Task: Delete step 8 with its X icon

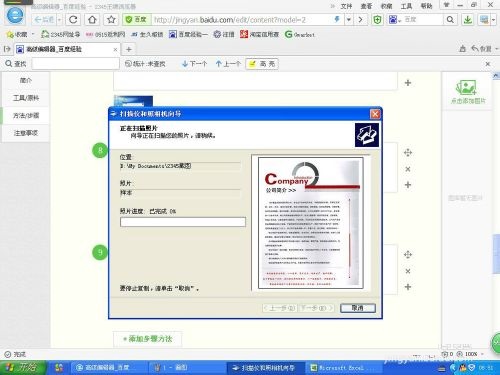Action: click(x=408, y=169)
